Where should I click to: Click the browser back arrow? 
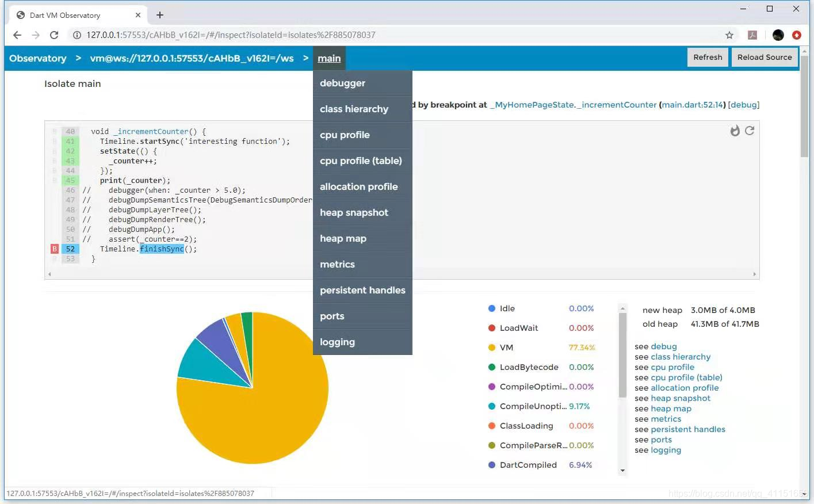tap(17, 35)
